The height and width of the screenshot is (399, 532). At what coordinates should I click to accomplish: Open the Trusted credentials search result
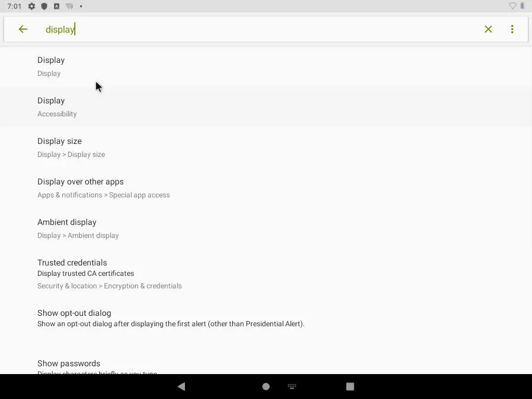click(266, 274)
